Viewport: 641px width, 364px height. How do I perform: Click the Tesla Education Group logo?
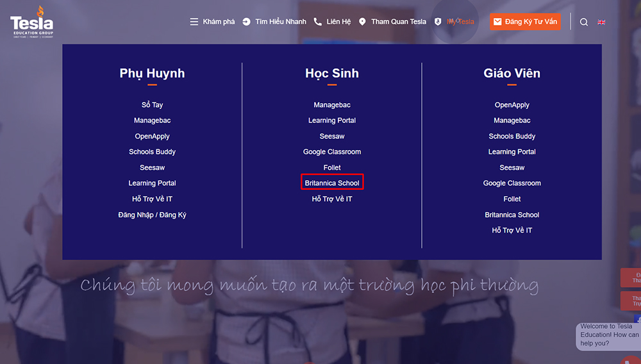click(x=32, y=22)
